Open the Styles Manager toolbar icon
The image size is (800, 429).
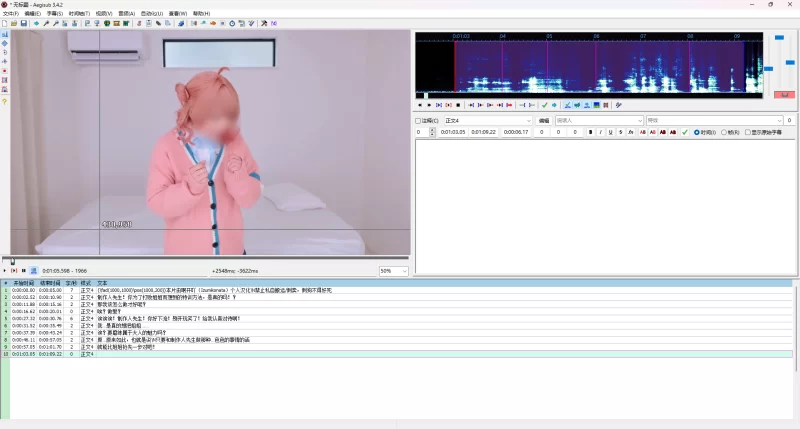139,23
